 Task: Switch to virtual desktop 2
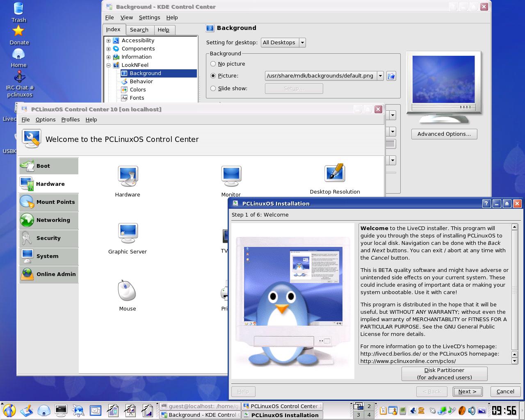[369, 406]
